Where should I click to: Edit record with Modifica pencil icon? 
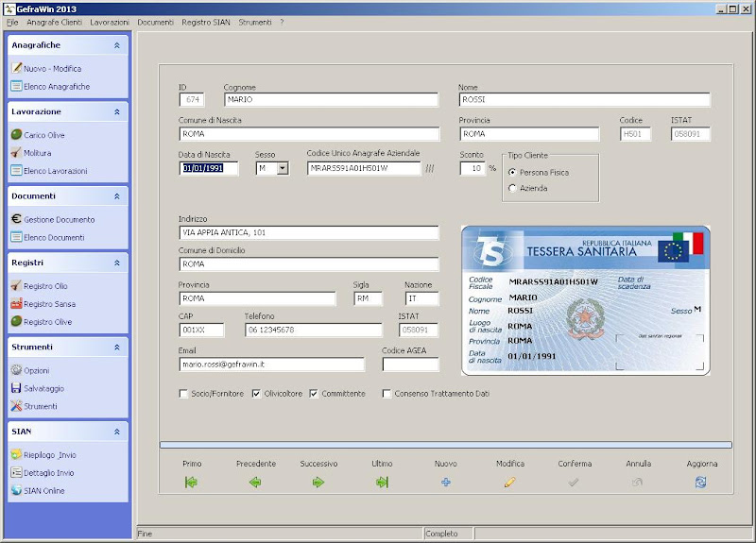(509, 482)
